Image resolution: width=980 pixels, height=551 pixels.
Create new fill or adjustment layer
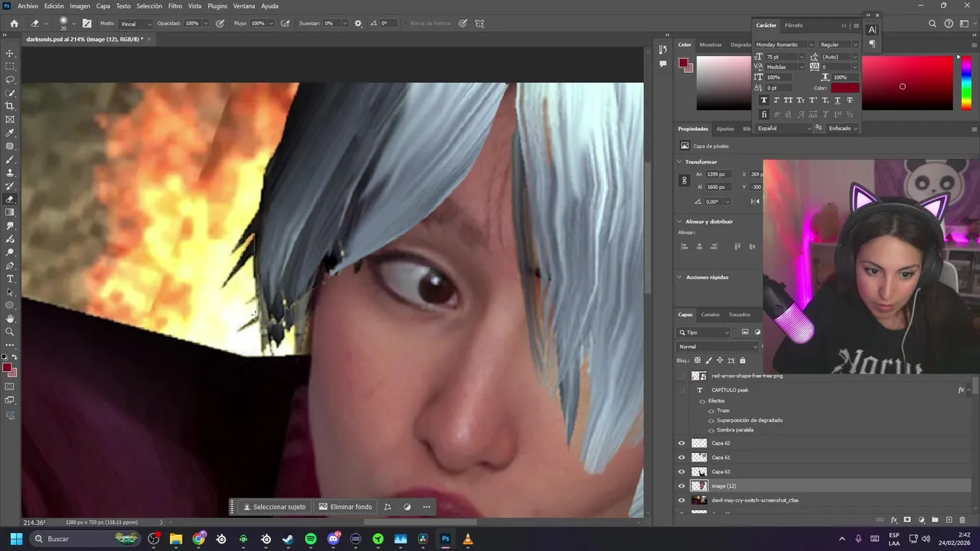point(921,520)
